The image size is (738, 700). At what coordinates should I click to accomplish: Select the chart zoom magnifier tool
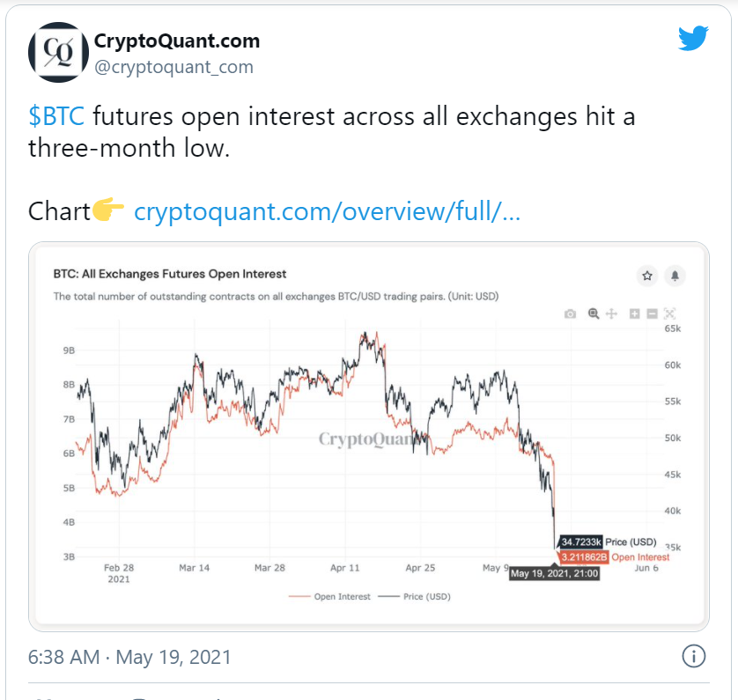[x=594, y=313]
